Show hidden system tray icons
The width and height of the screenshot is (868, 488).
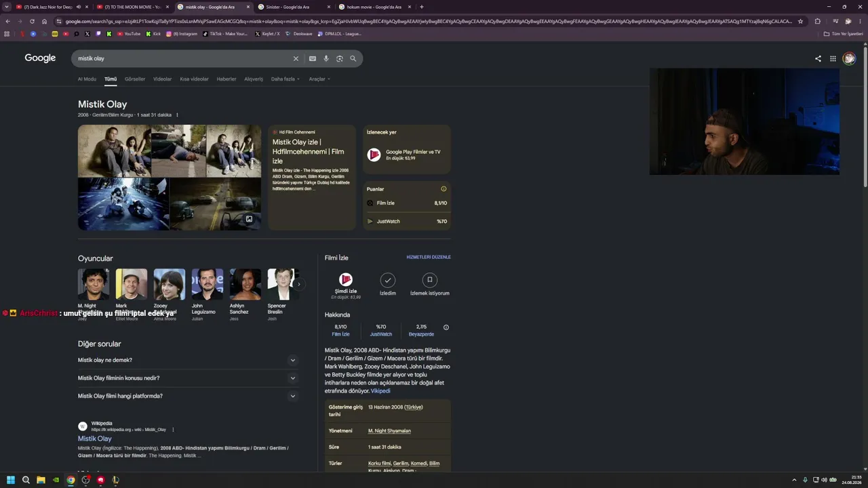tap(795, 480)
